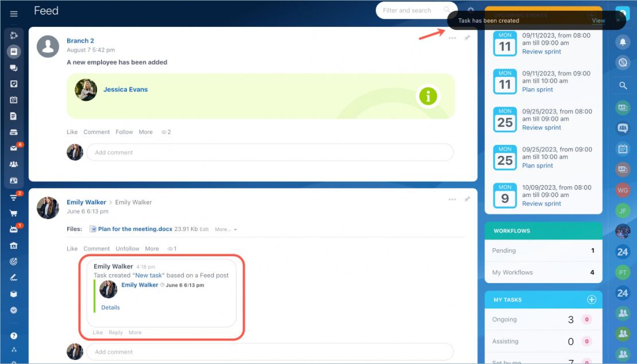
Task: Click the Filter and search field
Action: [x=417, y=10]
